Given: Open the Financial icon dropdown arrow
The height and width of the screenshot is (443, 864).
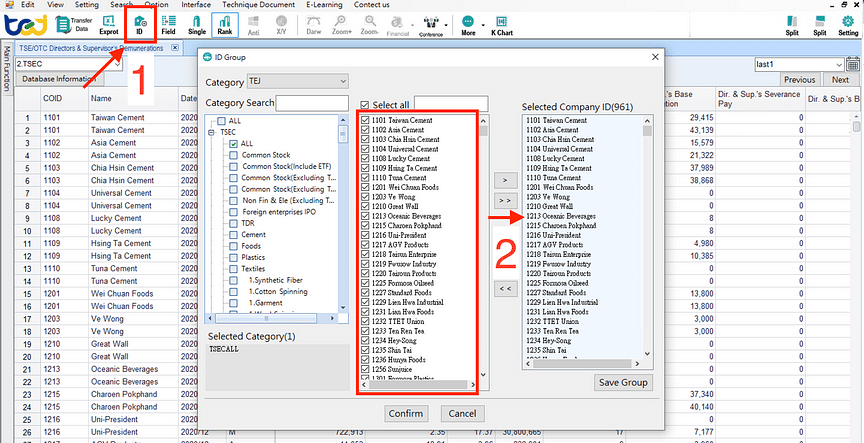Looking at the screenshot, I should click(412, 25).
